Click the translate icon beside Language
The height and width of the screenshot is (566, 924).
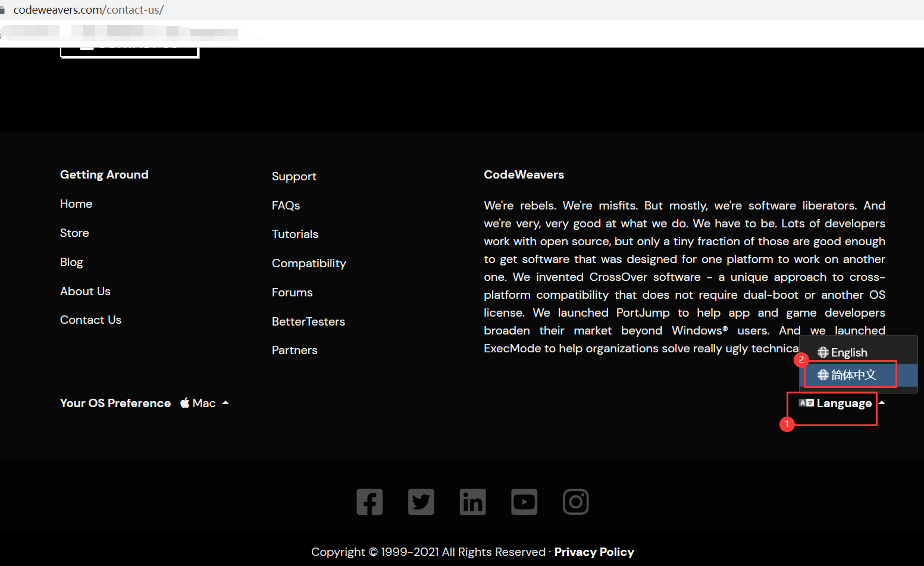tap(806, 403)
